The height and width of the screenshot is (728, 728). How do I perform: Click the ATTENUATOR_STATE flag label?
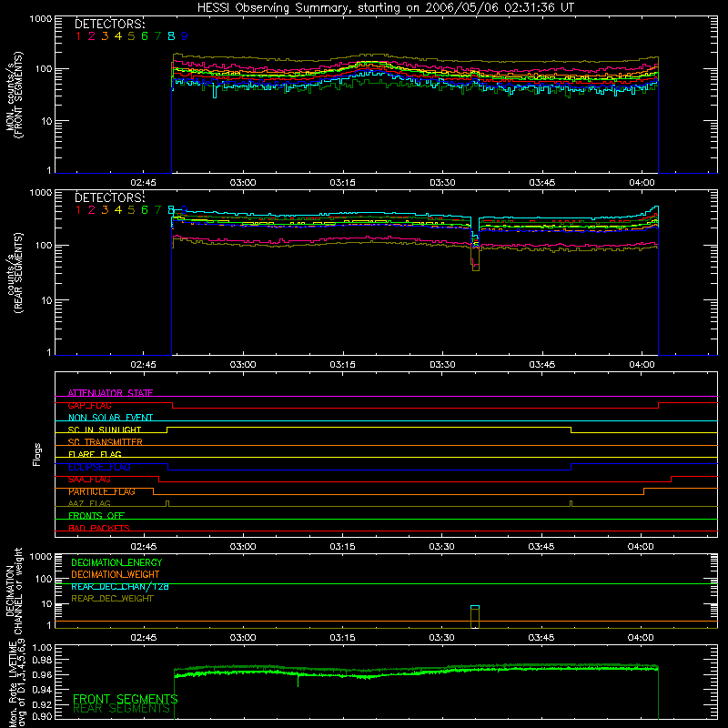(x=110, y=393)
